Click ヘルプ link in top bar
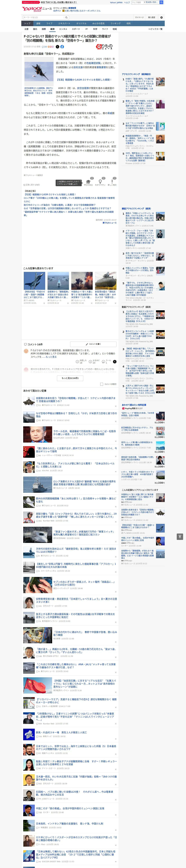The height and width of the screenshot is (868, 186). coord(127,2)
